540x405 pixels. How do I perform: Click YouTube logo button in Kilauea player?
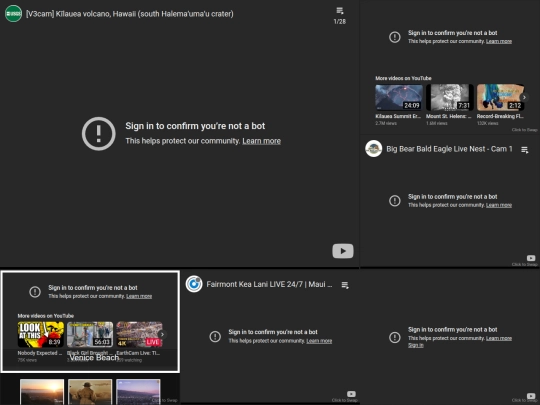pos(343,251)
